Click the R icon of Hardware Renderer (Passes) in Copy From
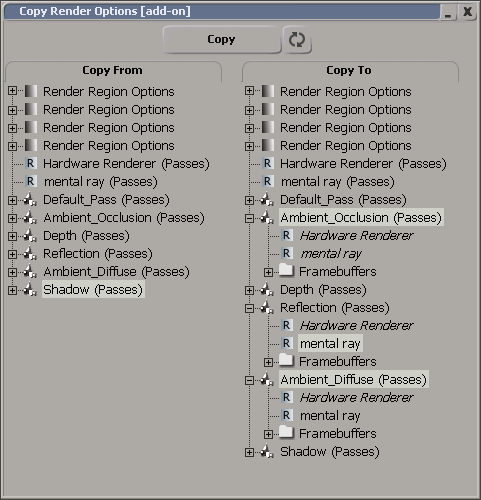This screenshot has height=500, width=481. [31, 163]
